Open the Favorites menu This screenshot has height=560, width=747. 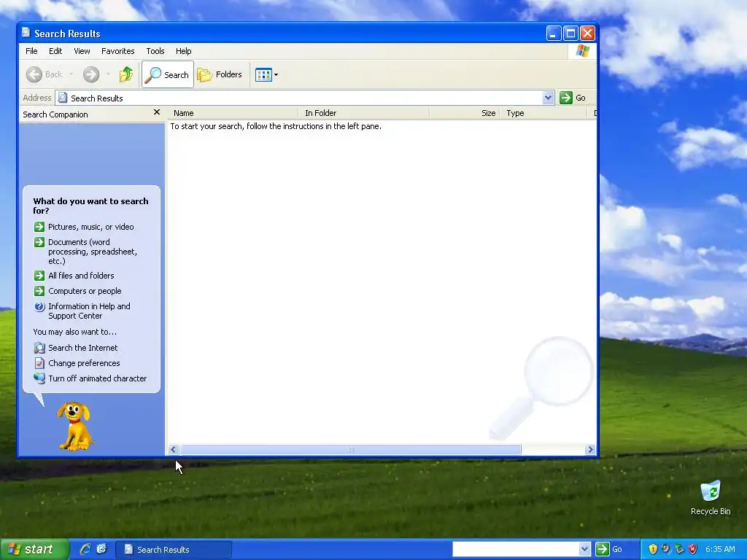pyautogui.click(x=117, y=51)
